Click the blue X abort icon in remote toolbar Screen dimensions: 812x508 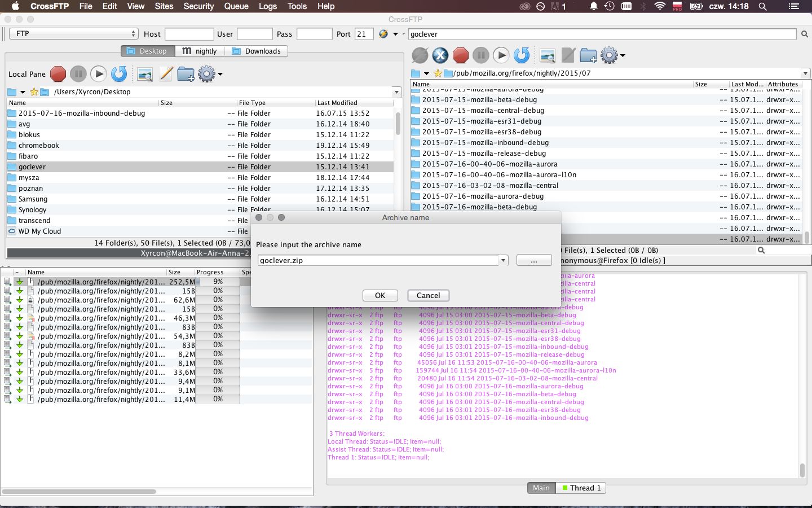tap(440, 55)
